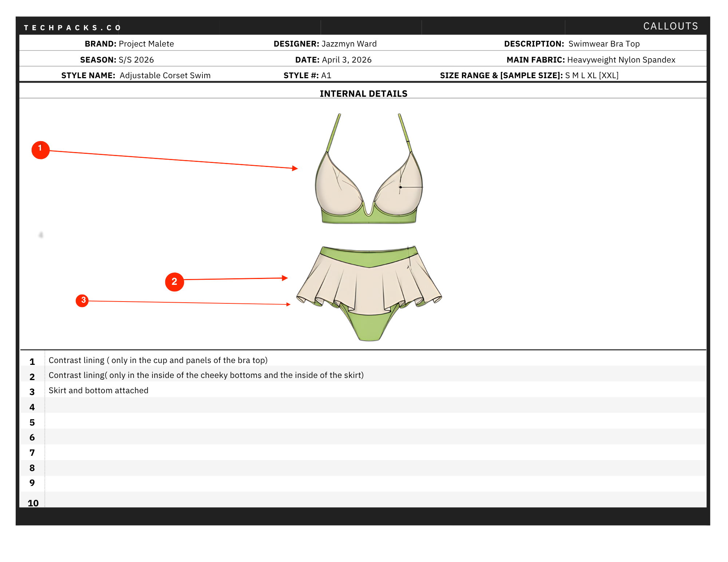Click the Main Fabric field value
Viewport: 728px width, 562px height.
click(621, 60)
